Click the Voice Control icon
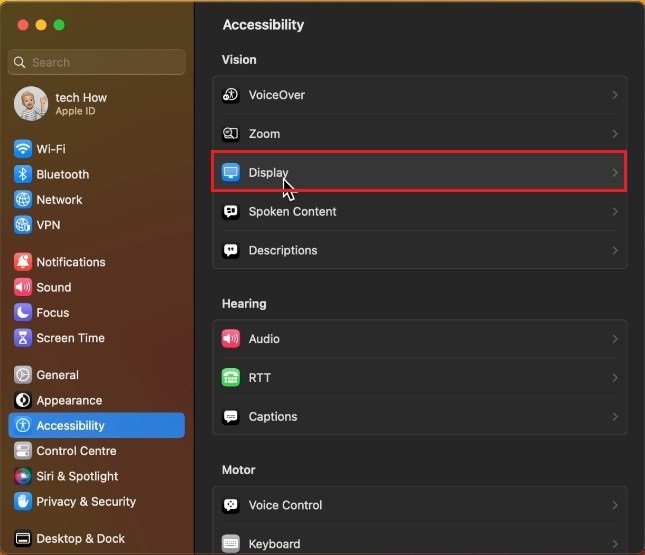Viewport: 645px width, 555px height. coord(231,506)
